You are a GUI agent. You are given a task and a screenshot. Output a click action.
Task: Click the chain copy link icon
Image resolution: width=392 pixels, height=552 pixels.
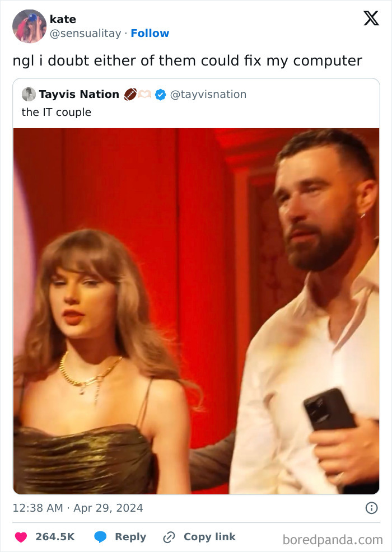[169, 537]
